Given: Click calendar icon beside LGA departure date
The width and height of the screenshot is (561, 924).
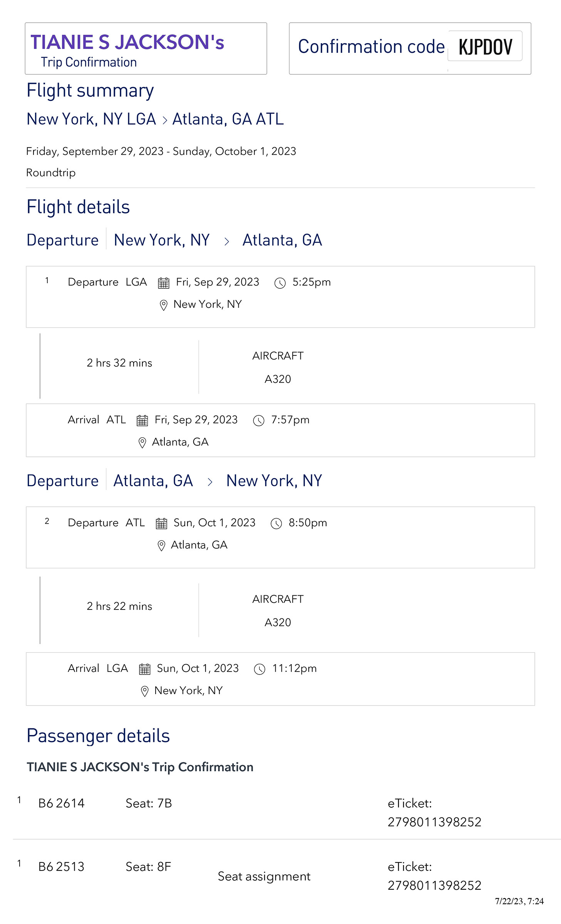Looking at the screenshot, I should (163, 283).
